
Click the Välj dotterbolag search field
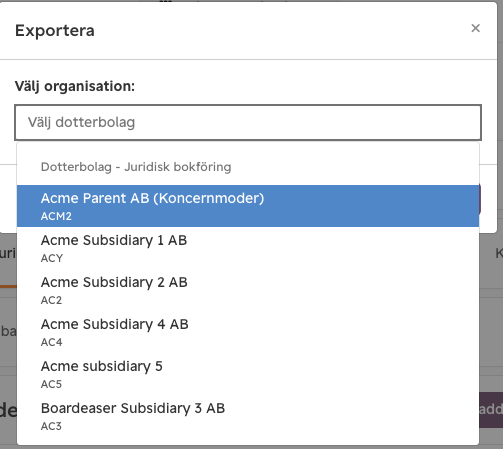click(x=248, y=122)
